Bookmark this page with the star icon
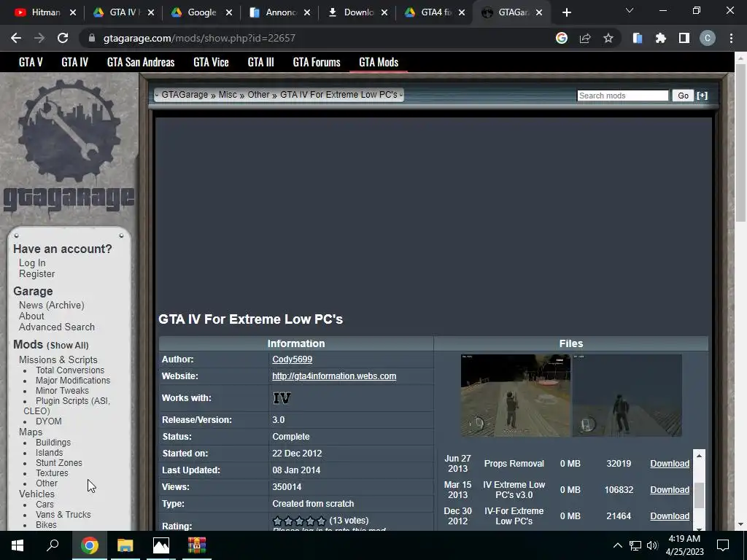This screenshot has width=747, height=560. click(608, 38)
